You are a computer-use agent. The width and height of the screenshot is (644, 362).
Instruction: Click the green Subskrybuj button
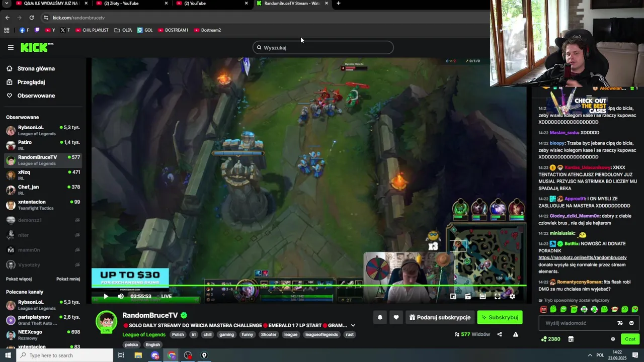tap(500, 317)
